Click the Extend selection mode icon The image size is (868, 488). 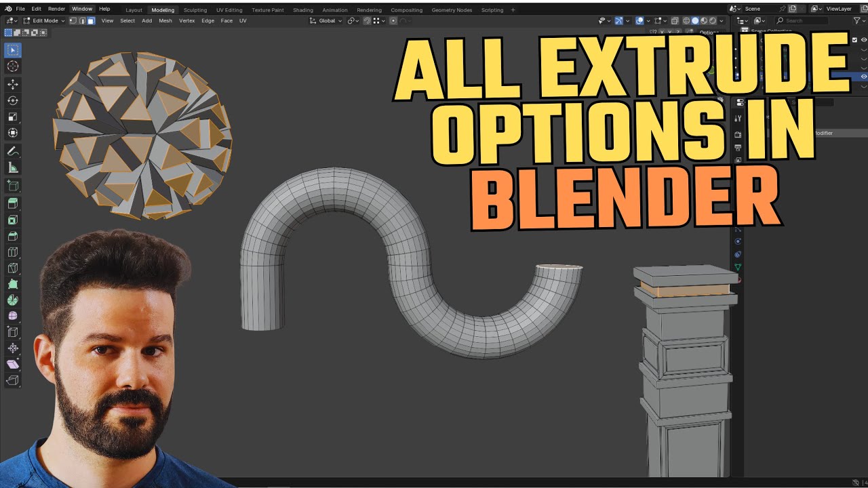16,33
